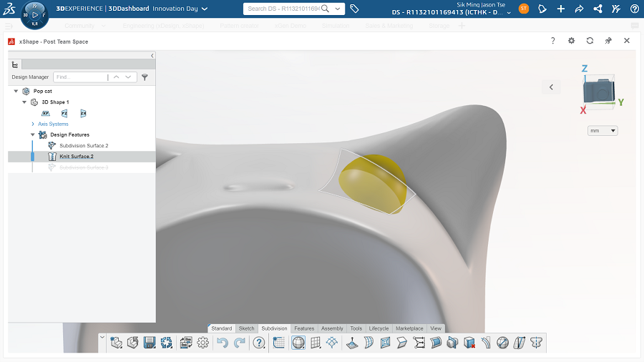Click the XY plane icon in tree
The width and height of the screenshot is (644, 362).
(46, 113)
